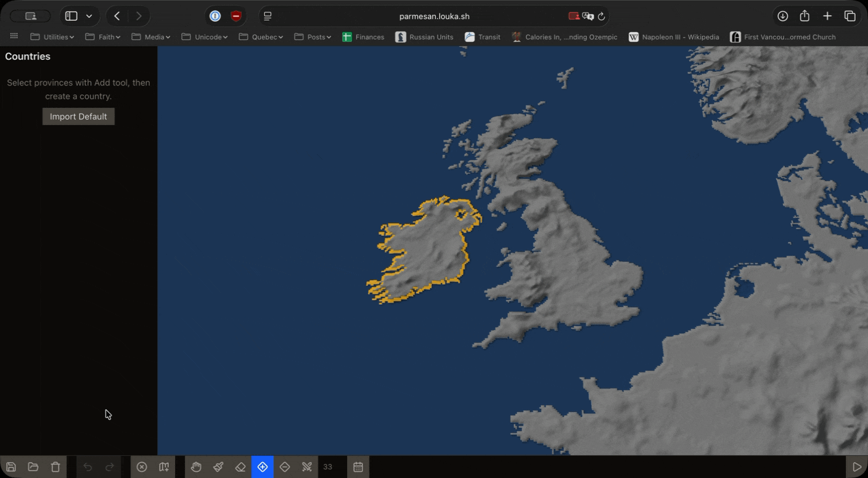This screenshot has width=868, height=478.
Task: Open a file with the folder icon
Action: click(33, 467)
